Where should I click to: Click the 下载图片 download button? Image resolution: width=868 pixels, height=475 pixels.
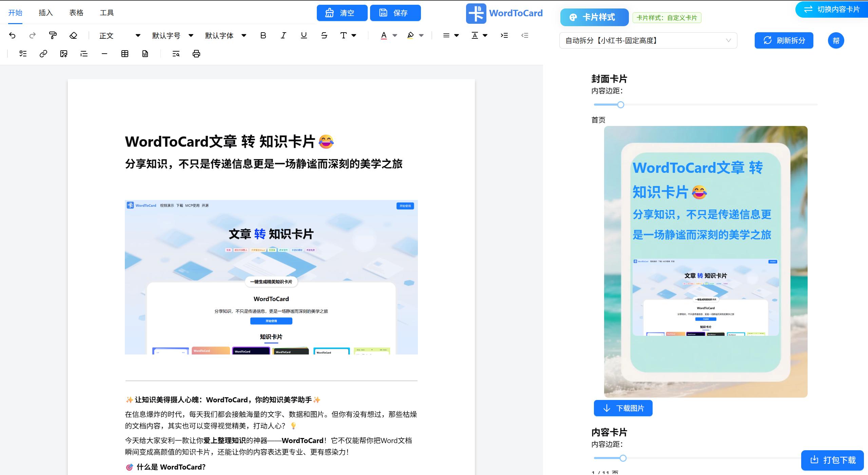[623, 408]
